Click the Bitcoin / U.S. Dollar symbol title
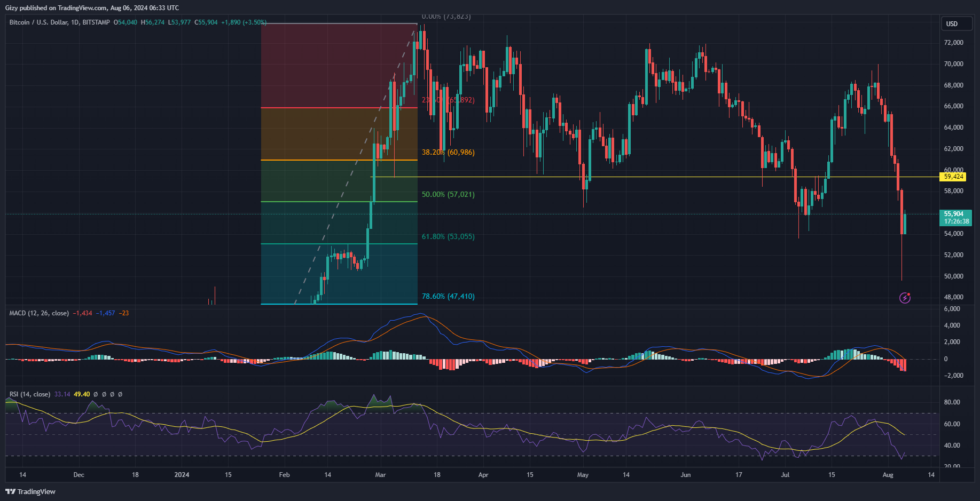Viewport: 980px width, 501px height. pyautogui.click(x=60, y=22)
